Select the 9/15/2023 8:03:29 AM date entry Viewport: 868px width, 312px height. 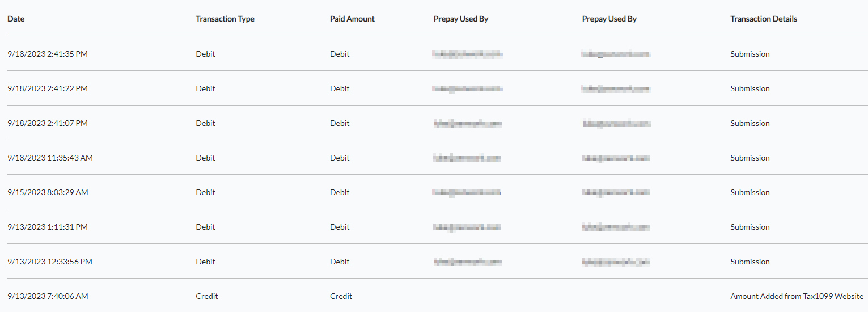point(48,192)
